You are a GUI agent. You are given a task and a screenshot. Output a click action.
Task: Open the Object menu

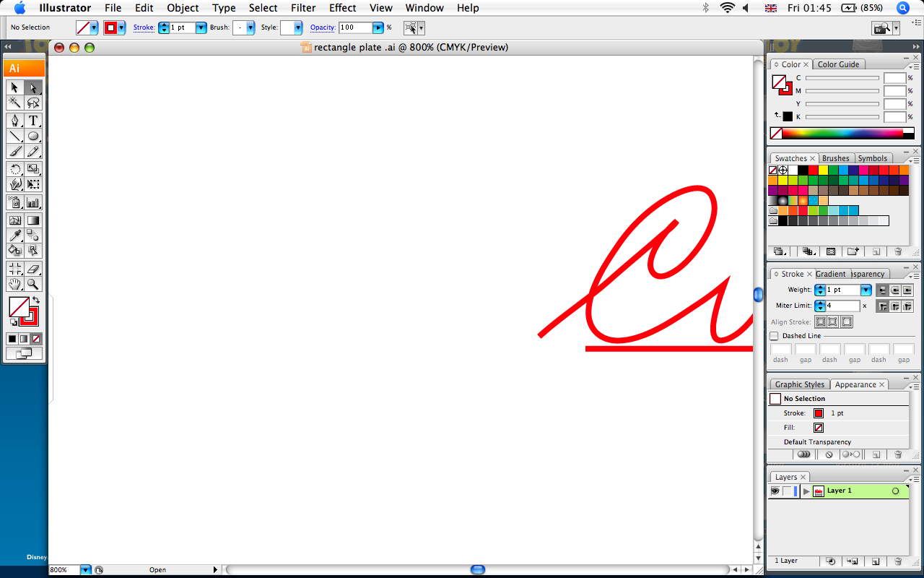tap(183, 8)
